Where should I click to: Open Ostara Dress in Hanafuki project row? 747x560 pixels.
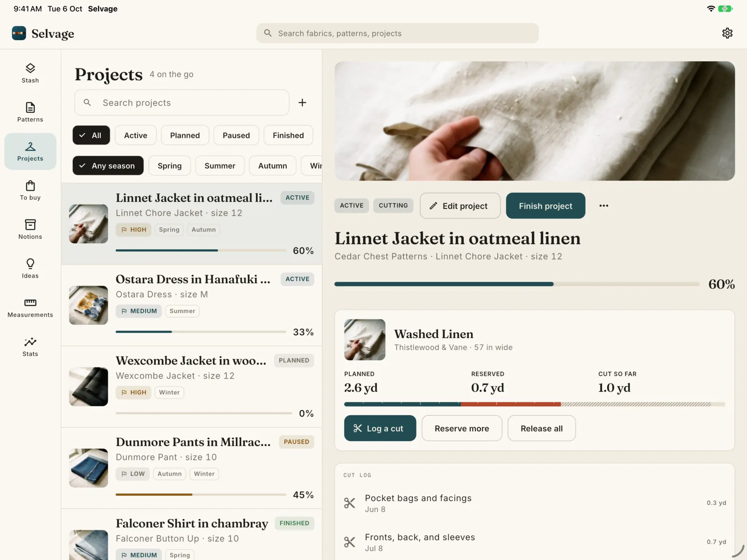pyautogui.click(x=191, y=305)
